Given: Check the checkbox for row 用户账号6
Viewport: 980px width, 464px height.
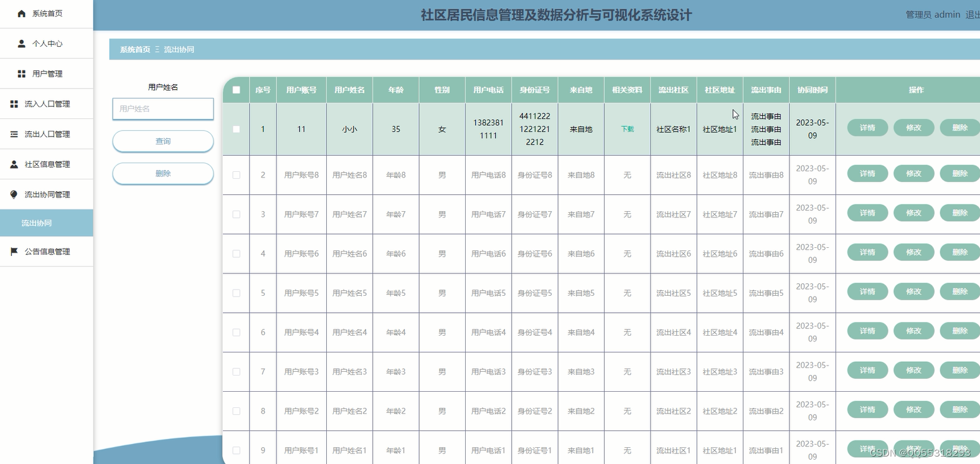Looking at the screenshot, I should tap(237, 253).
